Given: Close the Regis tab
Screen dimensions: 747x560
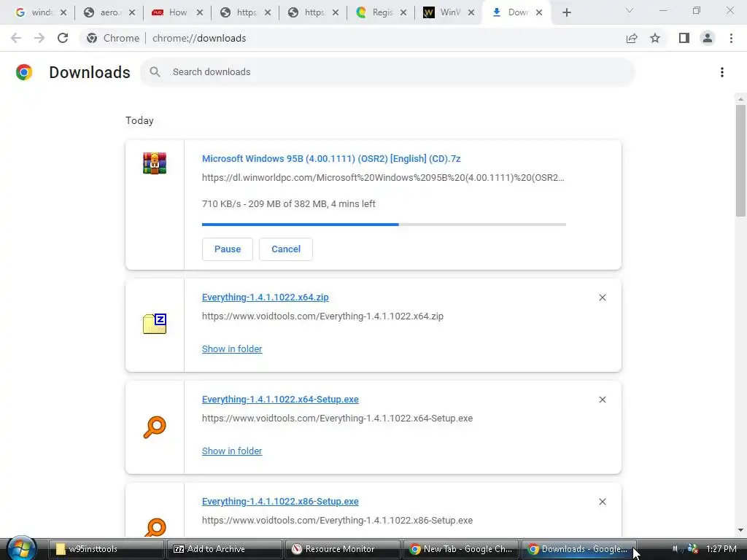Looking at the screenshot, I should pos(403,12).
